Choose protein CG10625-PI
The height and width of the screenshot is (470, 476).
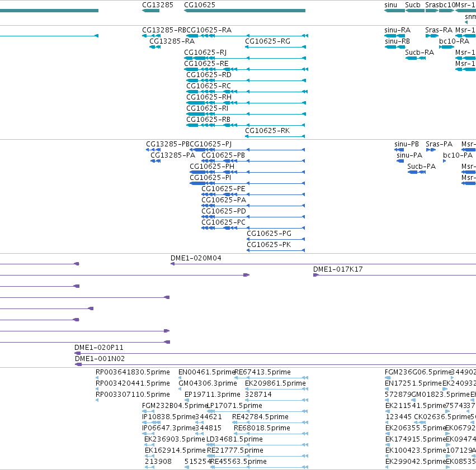210,178
